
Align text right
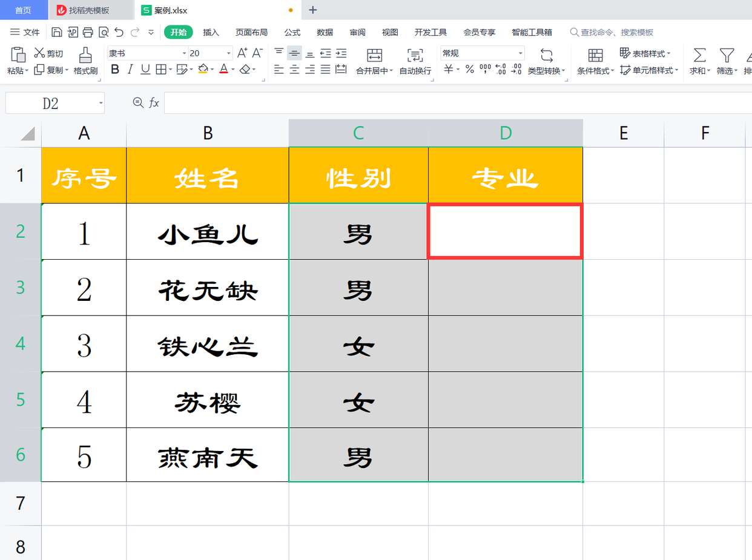[310, 70]
